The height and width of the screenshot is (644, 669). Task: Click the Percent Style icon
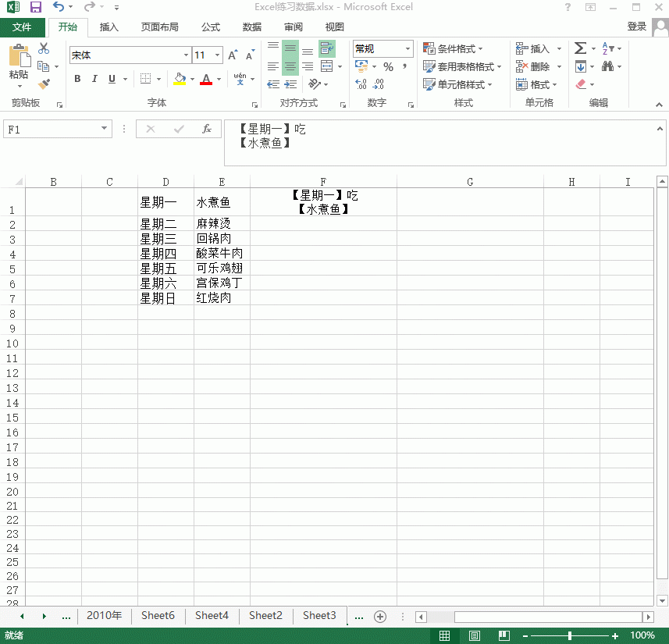click(388, 67)
